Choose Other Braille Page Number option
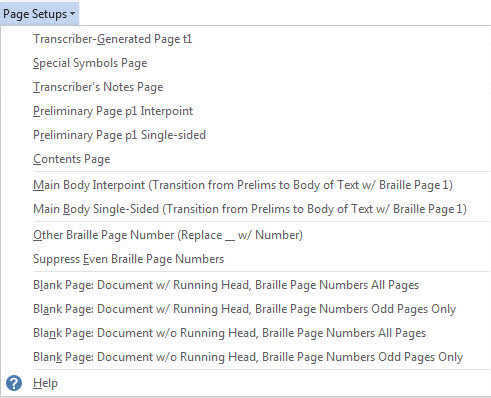 click(x=168, y=235)
